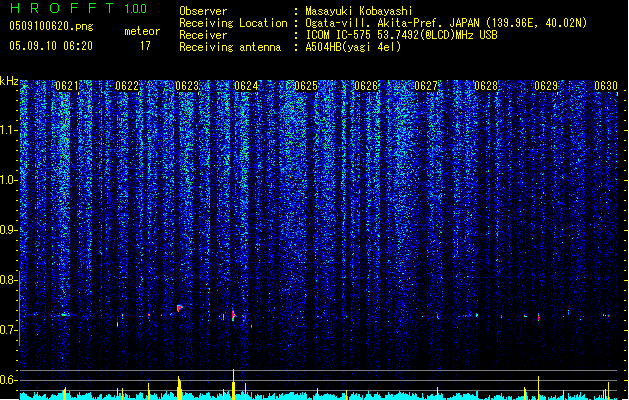Click the red meteor echo after 0623
629x400 pixels.
point(180,308)
